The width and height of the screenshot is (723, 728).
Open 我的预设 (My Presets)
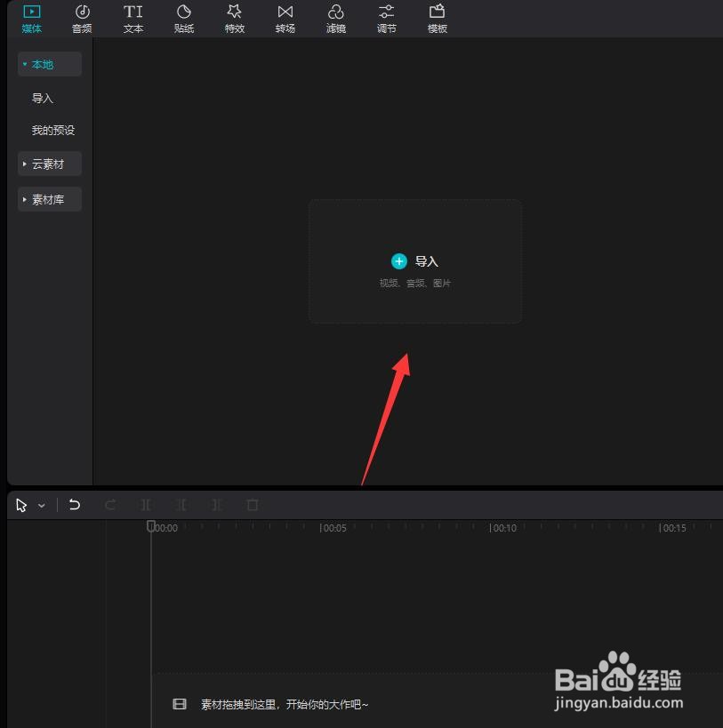53,130
